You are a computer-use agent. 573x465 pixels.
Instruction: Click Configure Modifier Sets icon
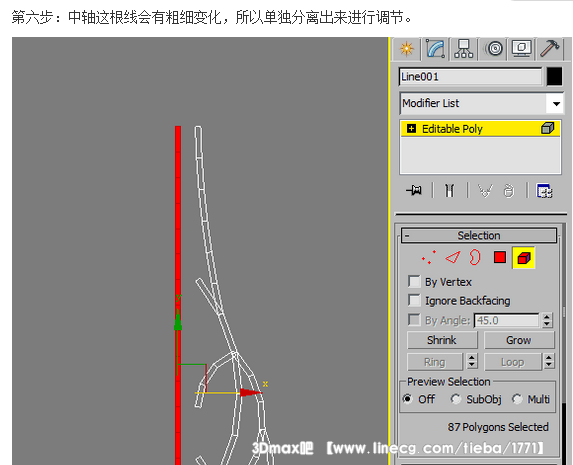(544, 191)
